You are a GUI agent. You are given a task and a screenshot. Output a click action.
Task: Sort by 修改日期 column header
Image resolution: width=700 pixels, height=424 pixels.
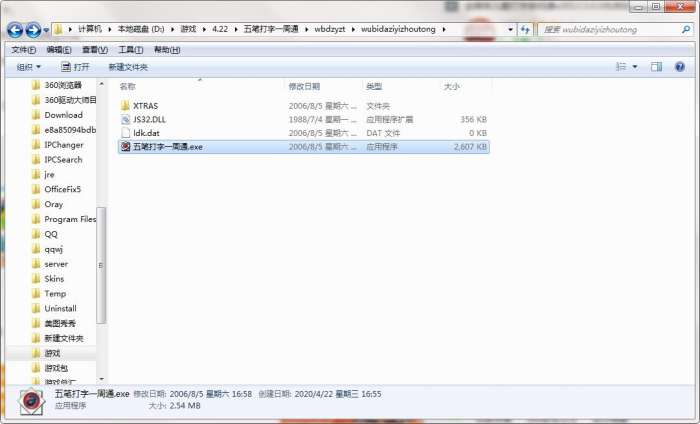click(x=304, y=86)
